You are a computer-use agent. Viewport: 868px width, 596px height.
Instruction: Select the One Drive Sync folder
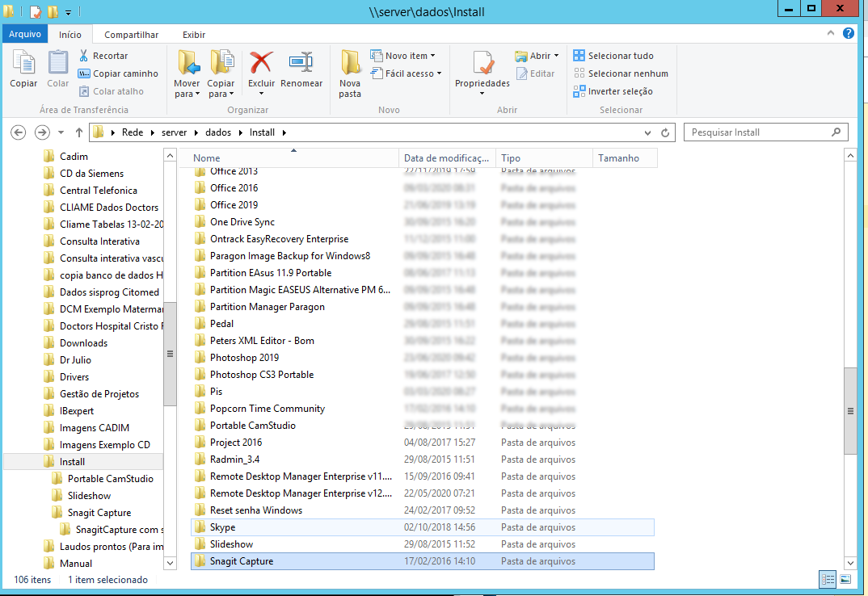(x=423, y=222)
